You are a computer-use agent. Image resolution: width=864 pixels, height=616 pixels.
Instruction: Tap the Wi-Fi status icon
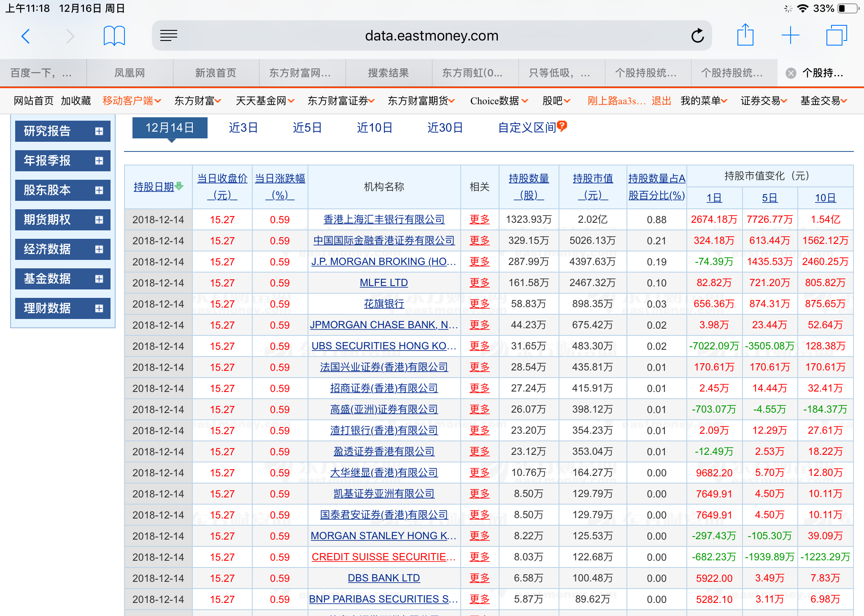[x=803, y=8]
